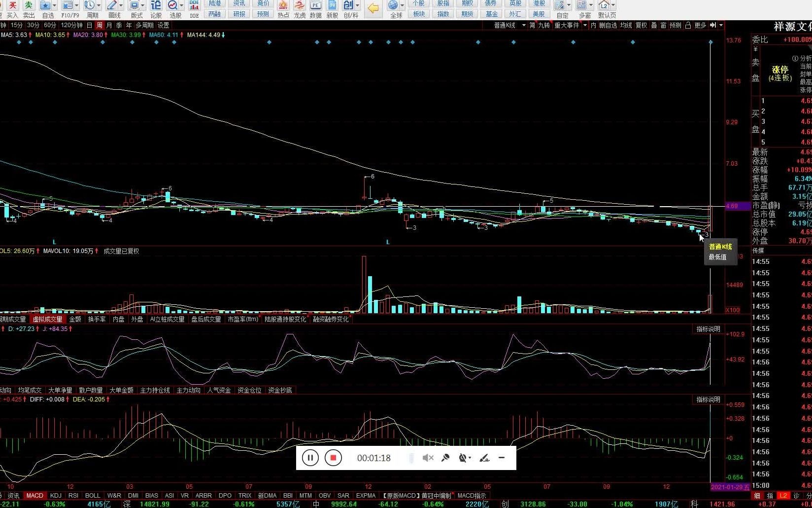This screenshot has width=812, height=508.
Task: Expand the 周期 dropdown arrow
Action: (99, 5)
